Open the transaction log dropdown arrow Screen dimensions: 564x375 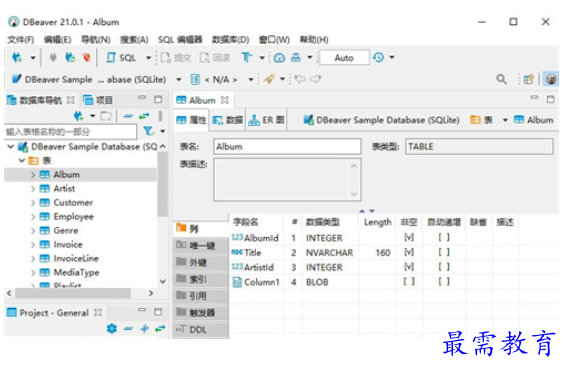392,57
